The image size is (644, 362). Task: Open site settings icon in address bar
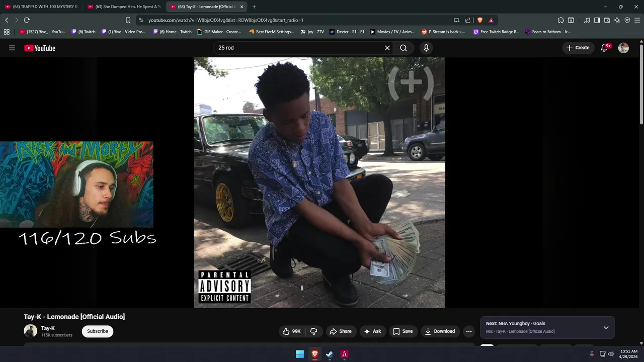click(141, 20)
